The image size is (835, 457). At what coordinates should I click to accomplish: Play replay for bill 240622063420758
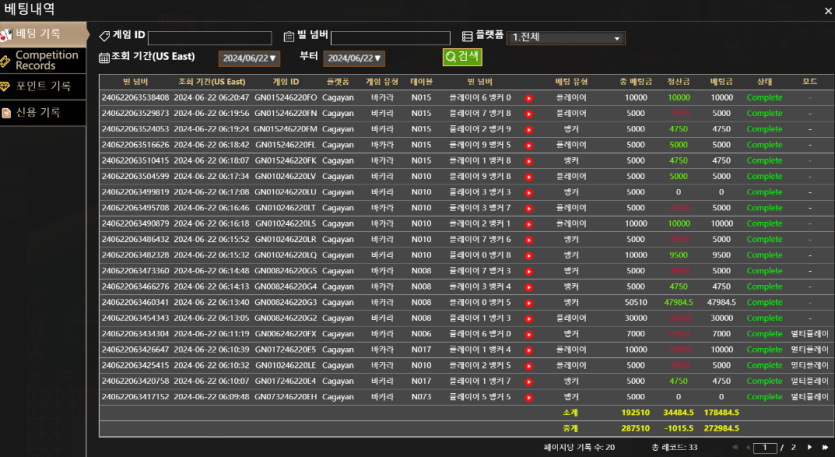point(529,382)
